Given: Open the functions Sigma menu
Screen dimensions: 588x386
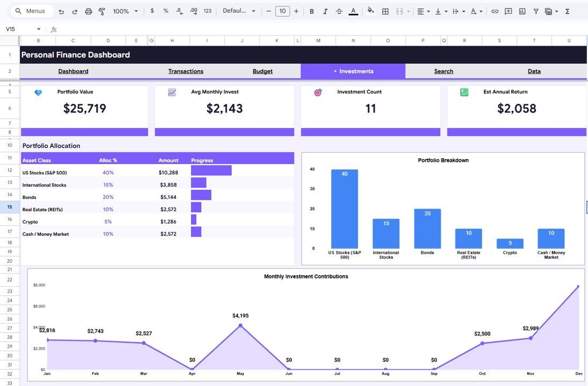Looking at the screenshot, I should click(567, 10).
